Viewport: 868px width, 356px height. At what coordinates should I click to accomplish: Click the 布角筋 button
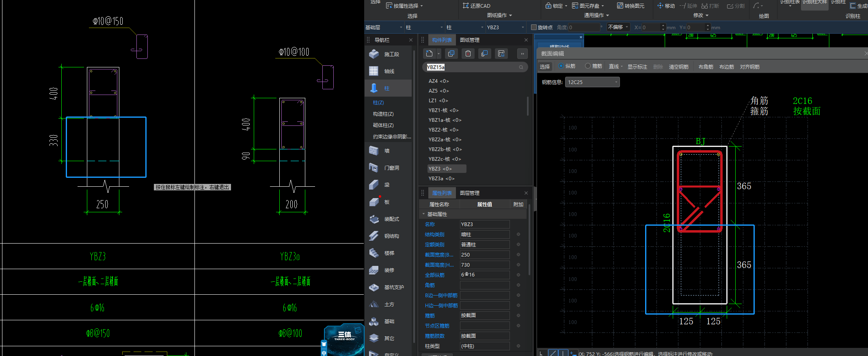[706, 67]
